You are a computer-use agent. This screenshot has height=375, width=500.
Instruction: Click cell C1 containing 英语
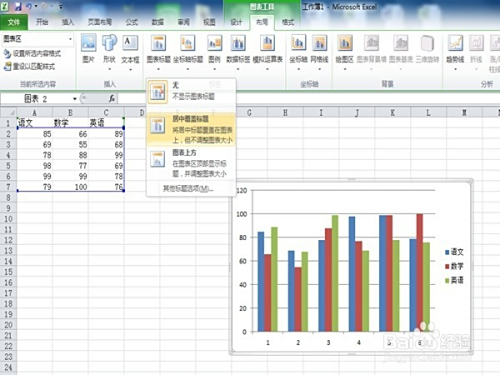click(106, 123)
